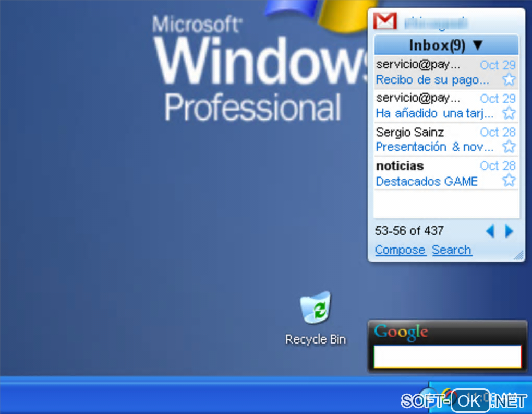The width and height of the screenshot is (532, 414).
Task: Open email 'Destacados GAME'
Action: pos(427,181)
